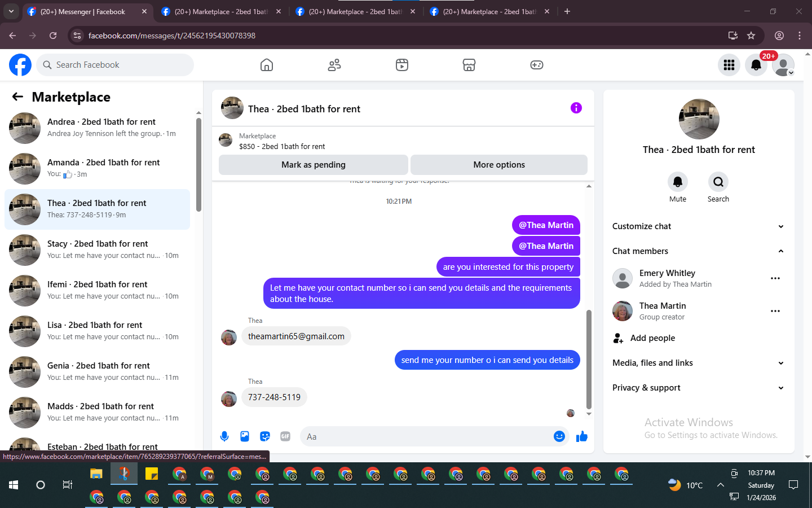The width and height of the screenshot is (812, 508).
Task: Open Ifemi 2bed 1bath conversation
Action: [x=97, y=291]
